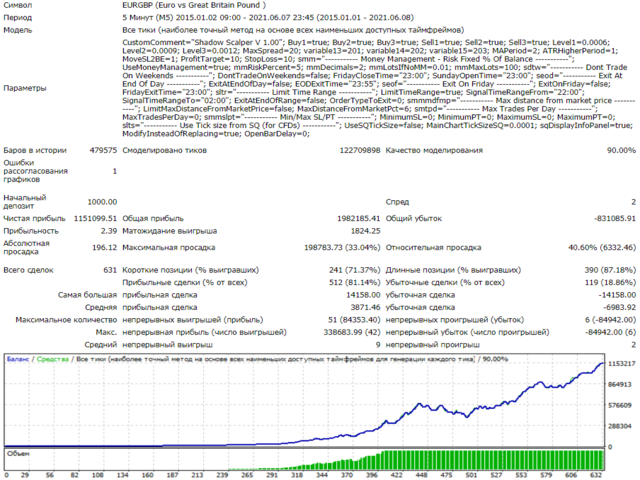This screenshot has width=640, height=480.
Task: Click the "288304" chart axis value
Action: 620,426
